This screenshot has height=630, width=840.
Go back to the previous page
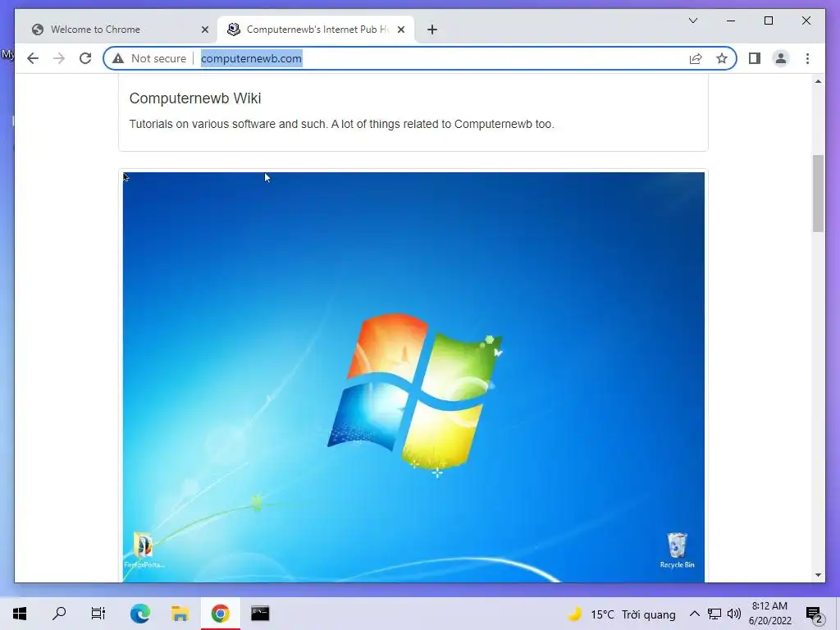click(33, 58)
